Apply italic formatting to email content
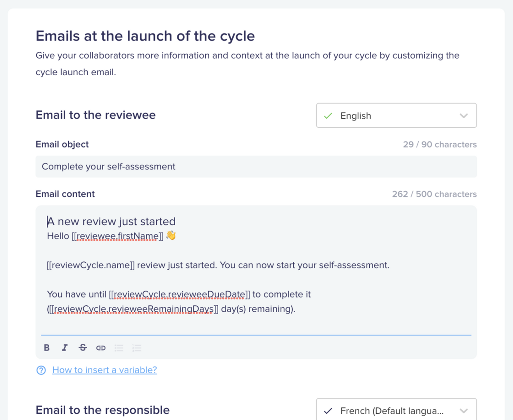The height and width of the screenshot is (420, 513). 65,347
